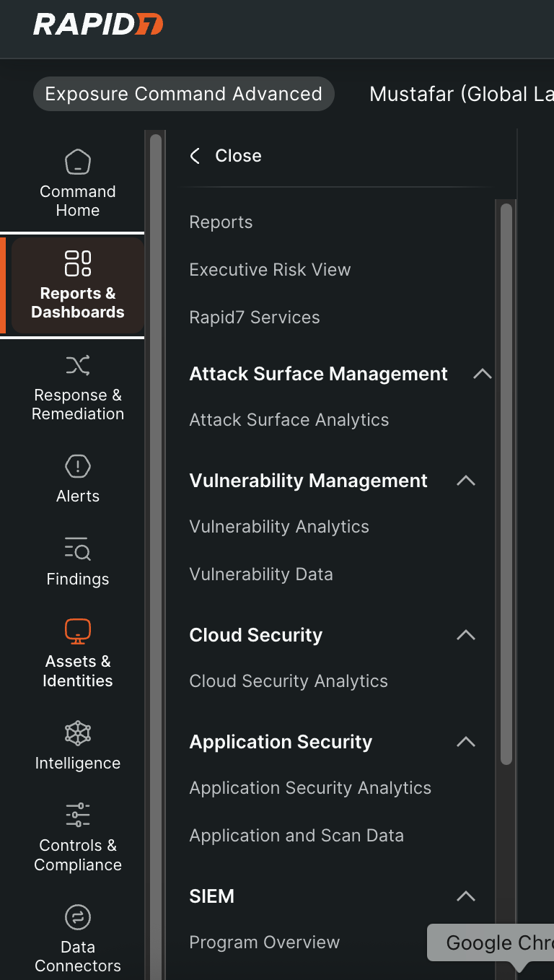Screen dimensions: 554x980
Task: Open Controls & Compliance icon
Action: (x=78, y=836)
